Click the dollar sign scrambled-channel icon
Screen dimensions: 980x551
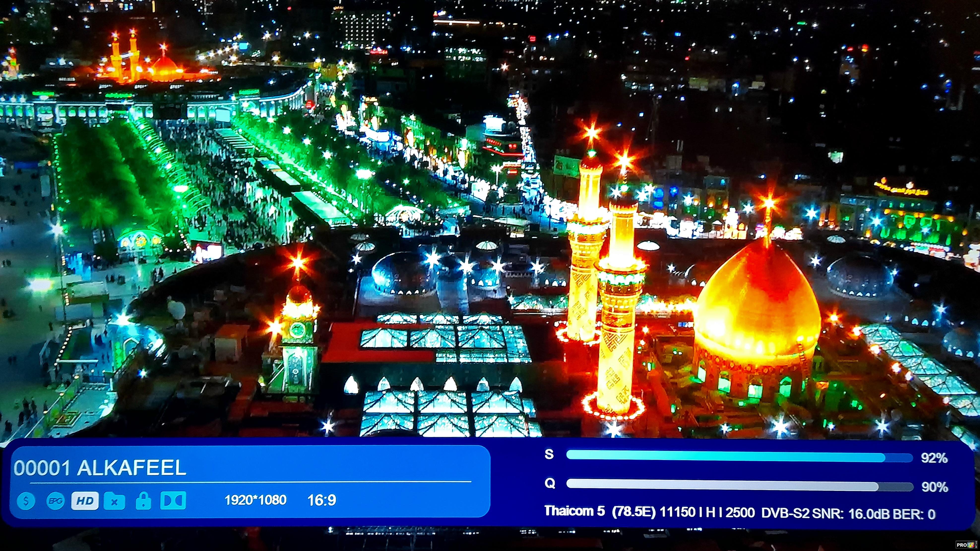point(26,501)
